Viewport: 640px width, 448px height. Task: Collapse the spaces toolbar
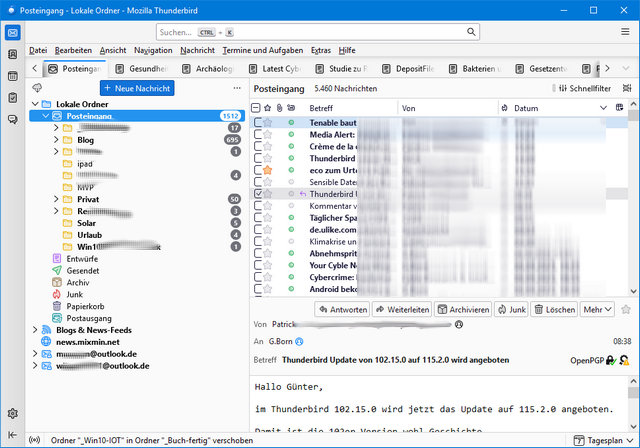tap(13, 435)
